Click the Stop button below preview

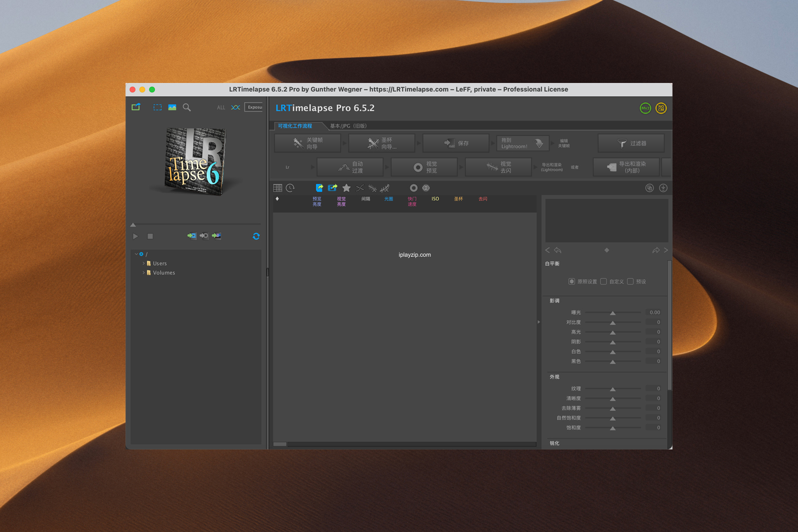150,236
